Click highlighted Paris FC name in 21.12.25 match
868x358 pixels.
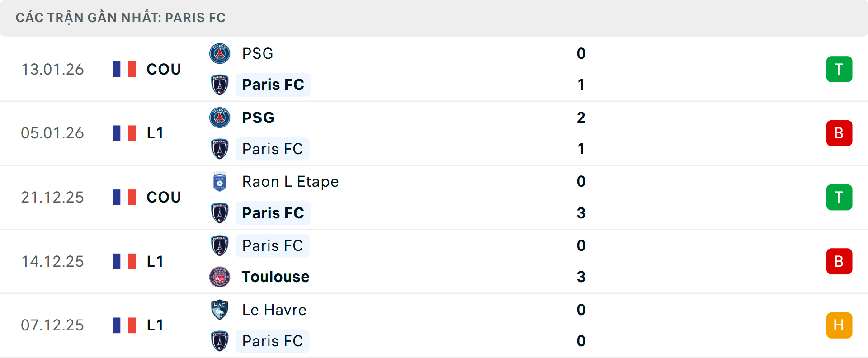click(x=273, y=213)
